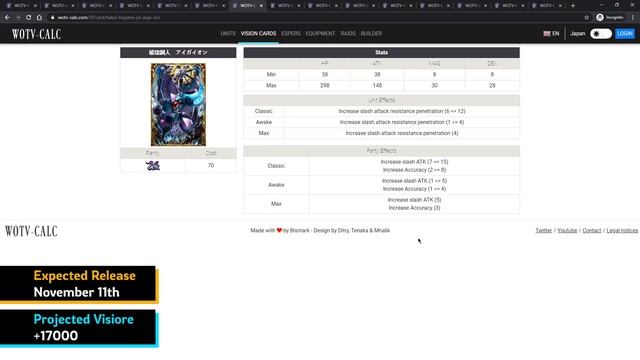Open the ESPERS section
640x360 pixels.
tap(291, 33)
